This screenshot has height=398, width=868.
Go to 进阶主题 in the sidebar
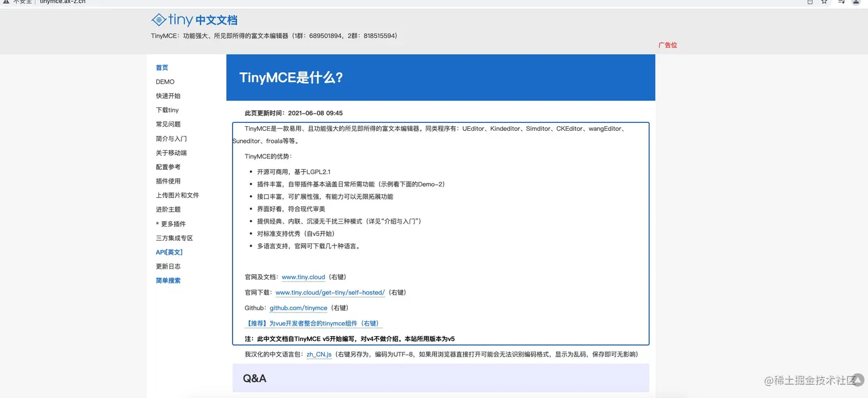(x=168, y=210)
